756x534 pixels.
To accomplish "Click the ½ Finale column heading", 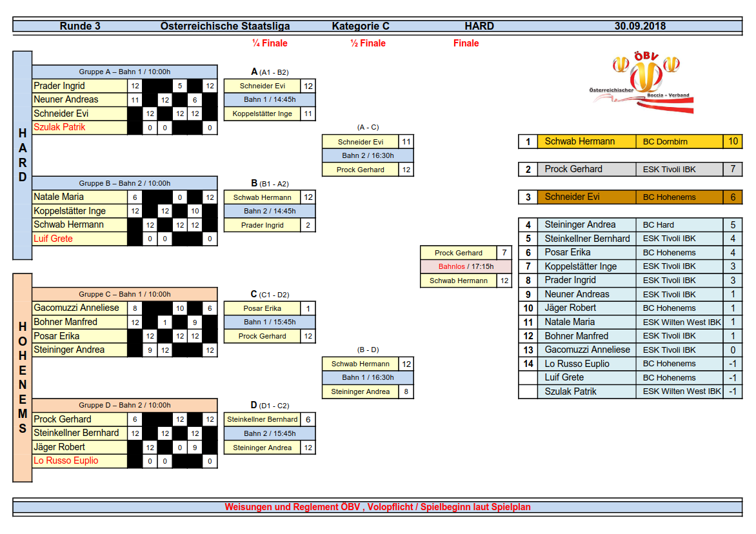I will [x=368, y=43].
